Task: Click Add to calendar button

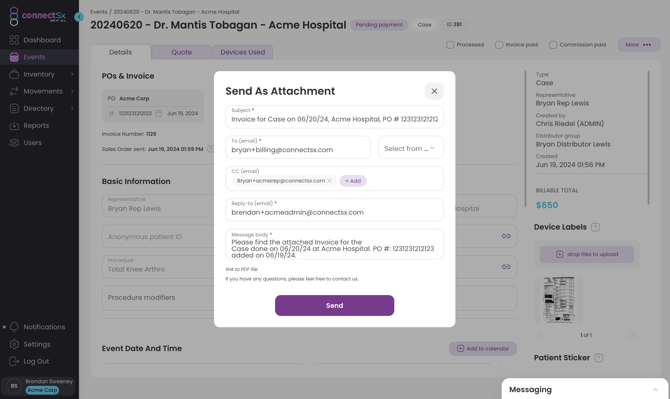Action: 483,349
